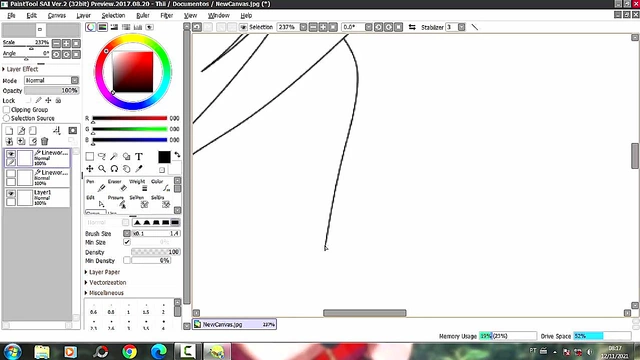The width and height of the screenshot is (640, 360).
Task: Reset navigator Scale button
Action: (x=76, y=43)
